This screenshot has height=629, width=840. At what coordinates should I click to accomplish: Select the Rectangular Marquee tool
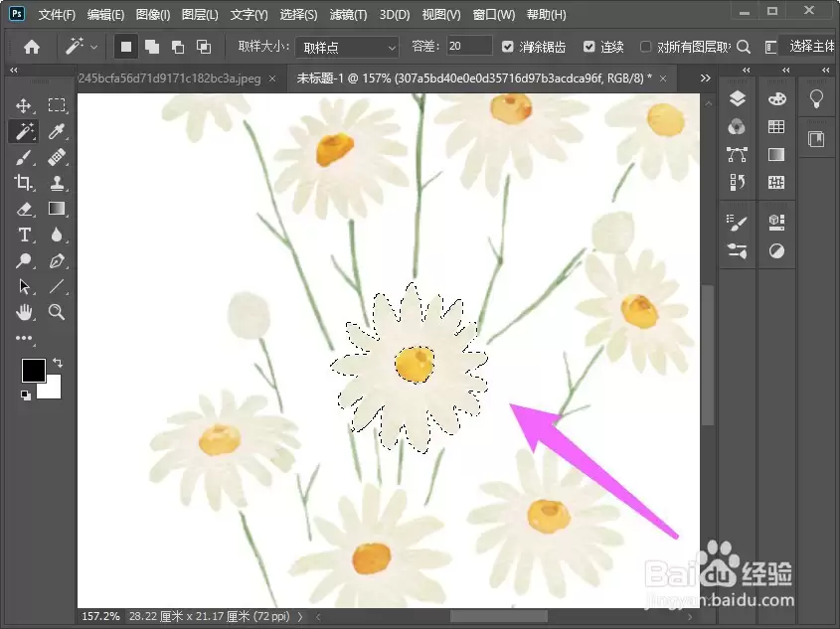coord(57,105)
